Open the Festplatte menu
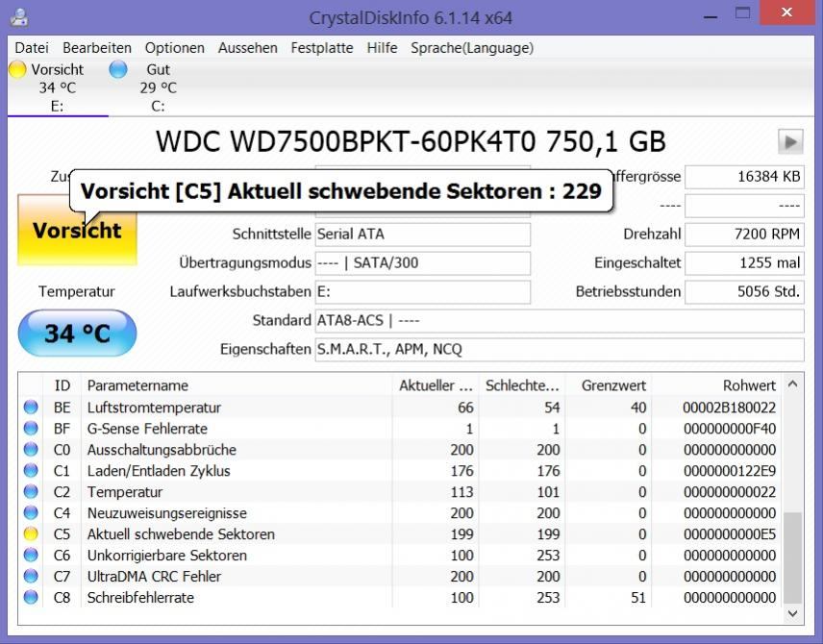The image size is (823, 644). pos(322,48)
